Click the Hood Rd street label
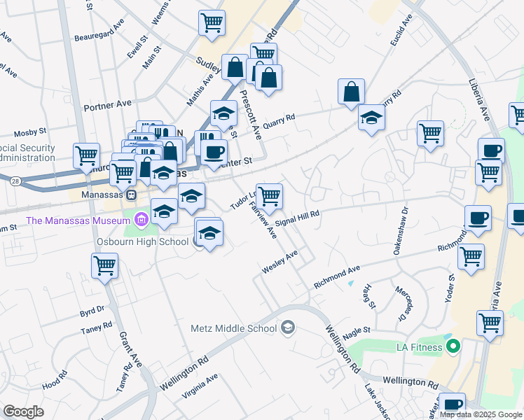The height and width of the screenshot is (420, 524). (55, 380)
